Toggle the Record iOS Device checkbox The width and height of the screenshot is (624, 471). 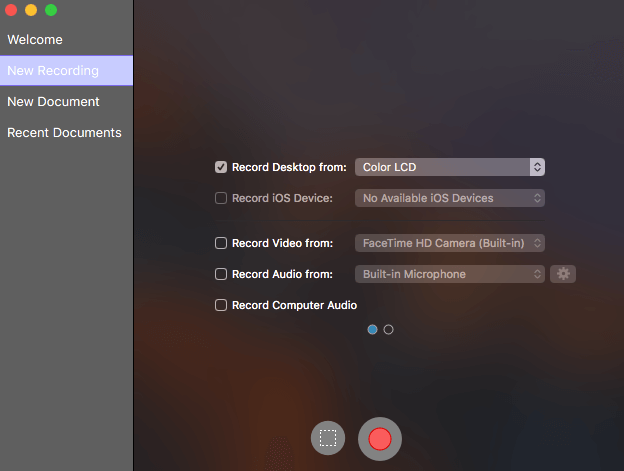pyautogui.click(x=221, y=198)
